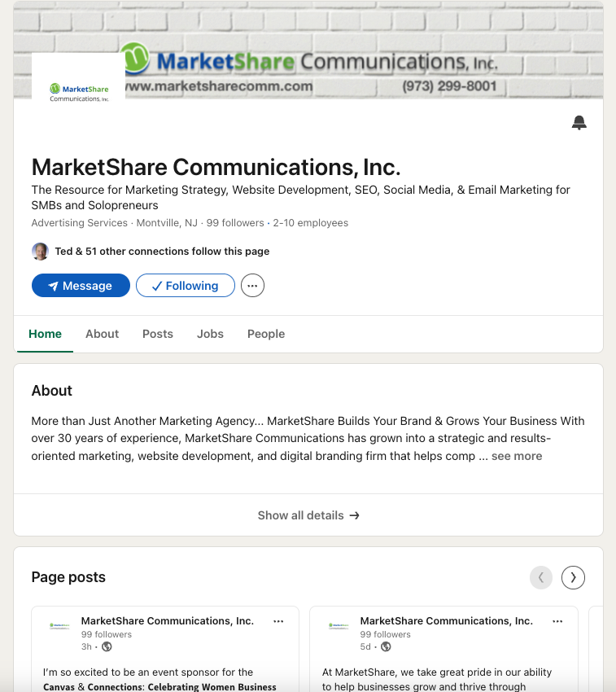Switch to the About tab
616x692 pixels.
click(x=102, y=334)
